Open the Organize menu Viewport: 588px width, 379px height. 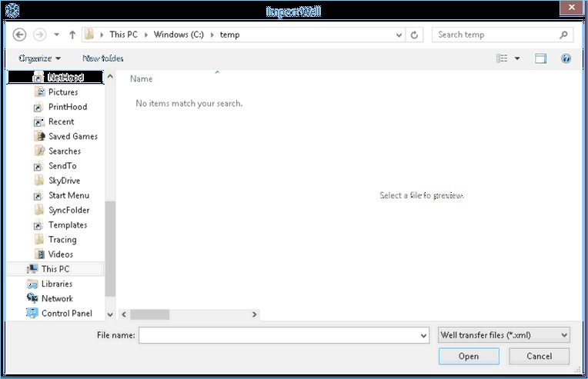point(39,58)
